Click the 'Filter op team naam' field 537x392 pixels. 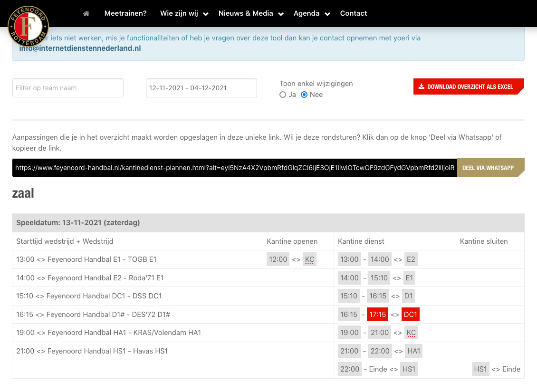68,88
